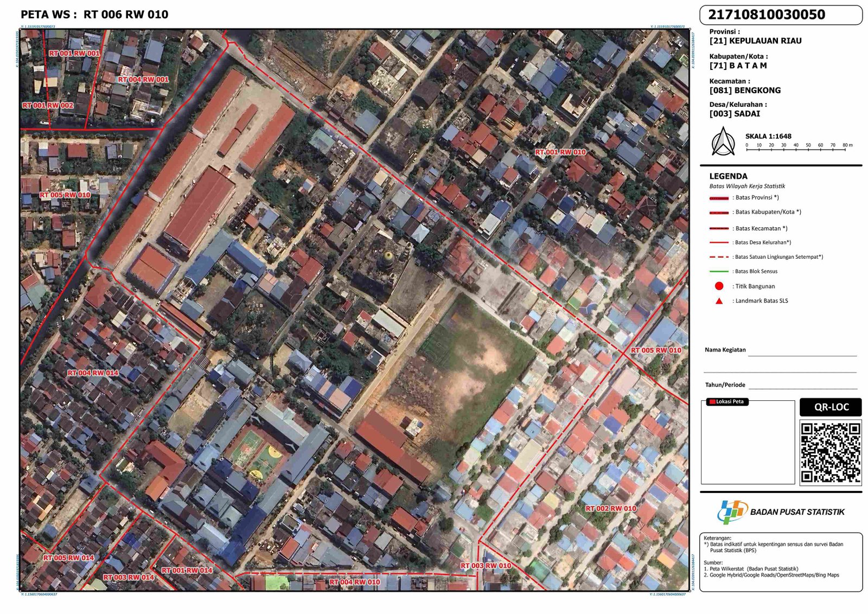Click the Batas Provinsi legend line symbol
Screen dimensions: 868x614
pyautogui.click(x=719, y=198)
